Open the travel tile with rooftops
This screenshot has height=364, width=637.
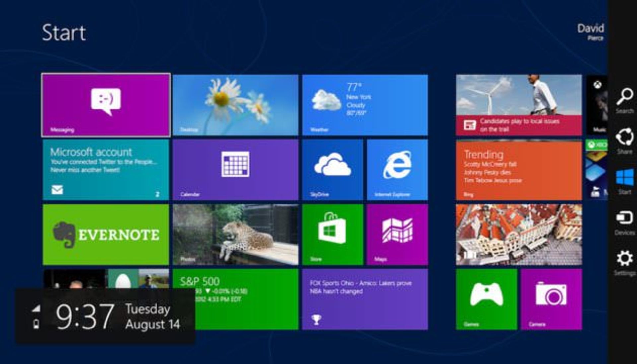click(x=519, y=235)
